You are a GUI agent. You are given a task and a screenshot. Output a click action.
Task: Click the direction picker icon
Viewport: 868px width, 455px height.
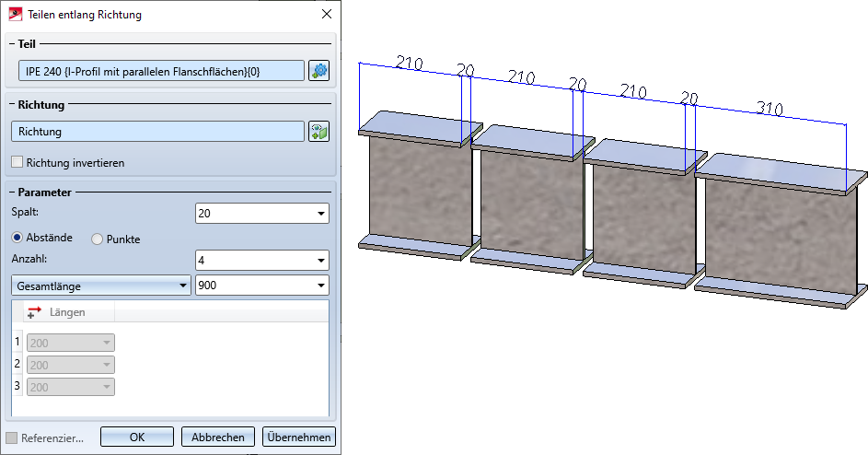[x=318, y=132]
